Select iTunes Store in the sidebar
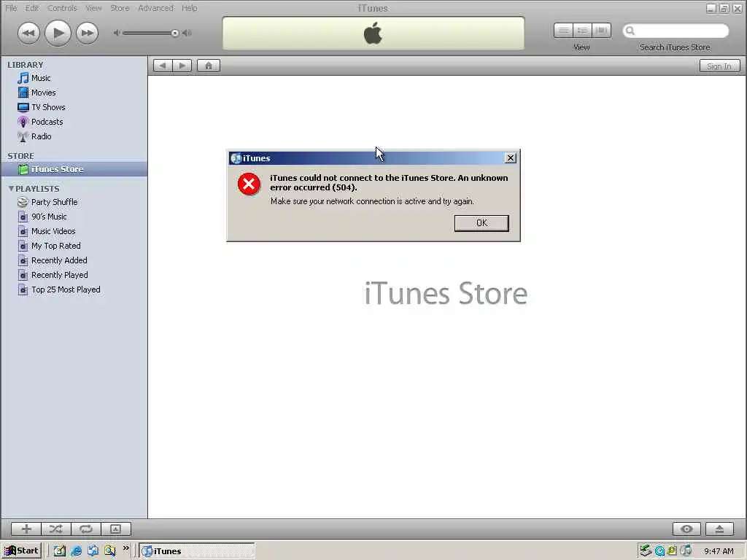This screenshot has height=560, width=747. (x=74, y=169)
